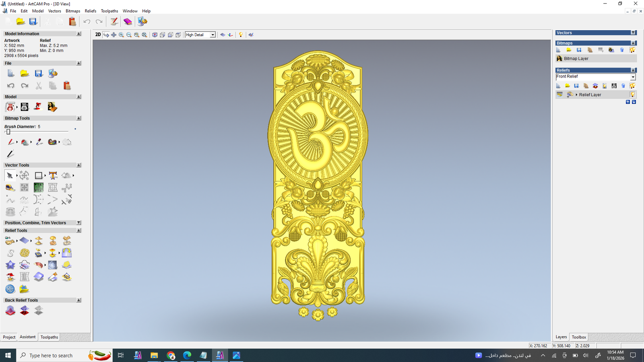Click the scissors trim vectors tool

pyautogui.click(x=67, y=200)
